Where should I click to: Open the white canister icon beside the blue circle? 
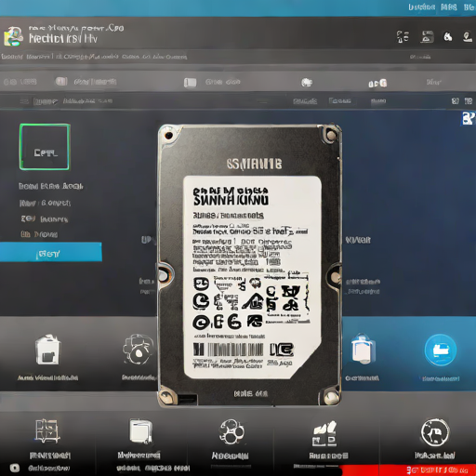(x=364, y=349)
